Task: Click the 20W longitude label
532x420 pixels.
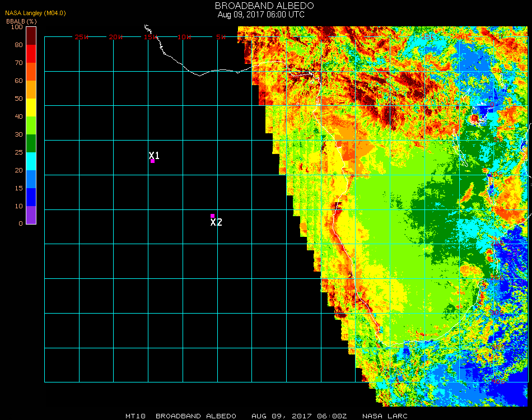Action: tap(116, 37)
